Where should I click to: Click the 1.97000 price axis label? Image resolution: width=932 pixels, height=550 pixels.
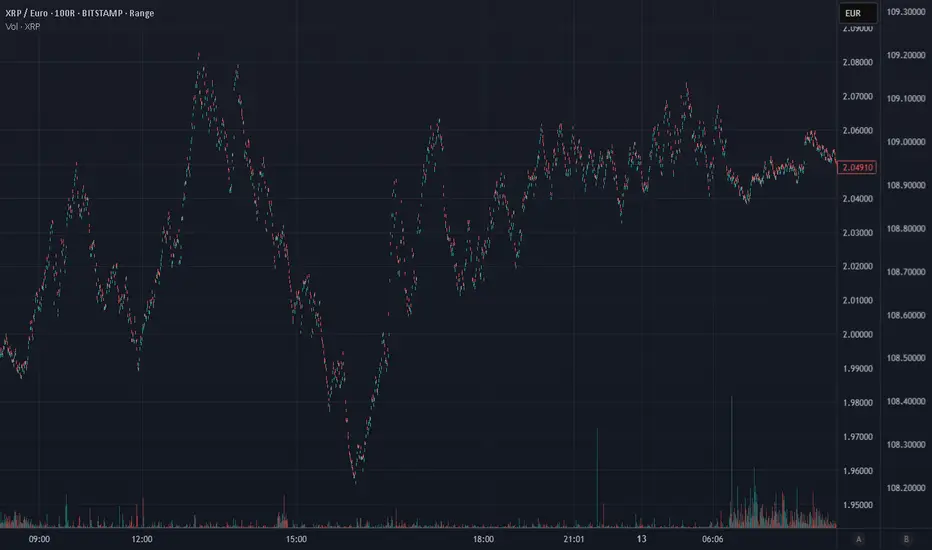pos(857,437)
